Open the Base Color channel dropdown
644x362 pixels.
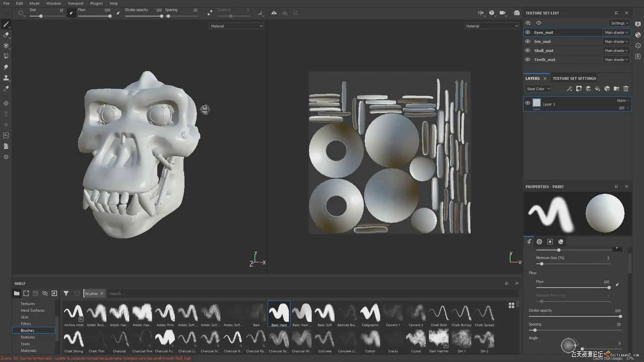pyautogui.click(x=538, y=89)
